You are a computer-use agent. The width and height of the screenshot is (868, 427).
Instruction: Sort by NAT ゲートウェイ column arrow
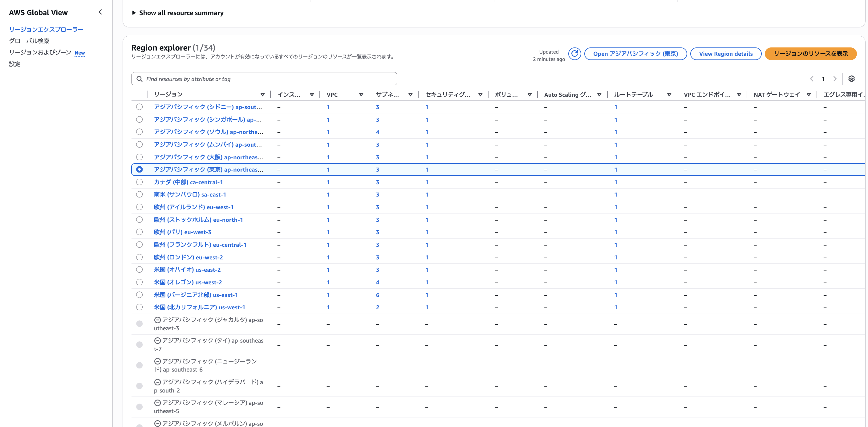tap(808, 95)
